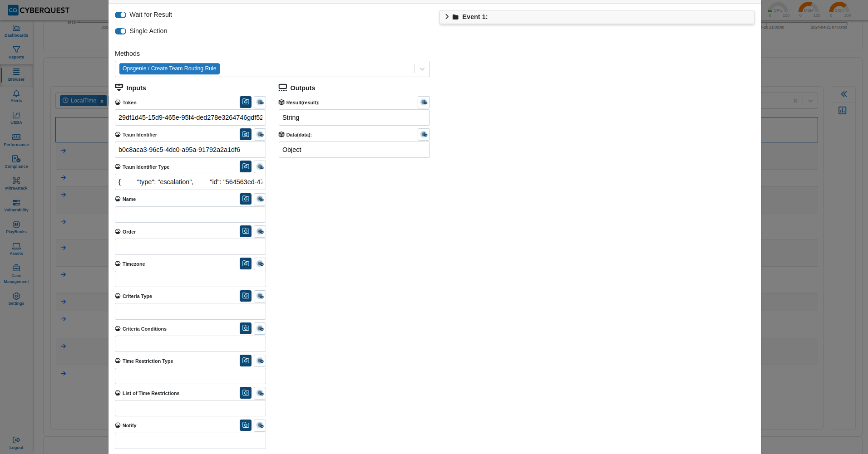This screenshot has height=454, width=868.
Task: Click the cloud icon next to Data(data)
Action: click(424, 134)
